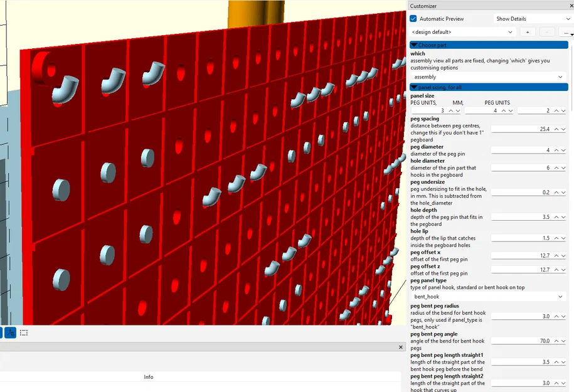This screenshot has width=574, height=392.
Task: Increase hole diameter with up arrow
Action: tap(556, 167)
